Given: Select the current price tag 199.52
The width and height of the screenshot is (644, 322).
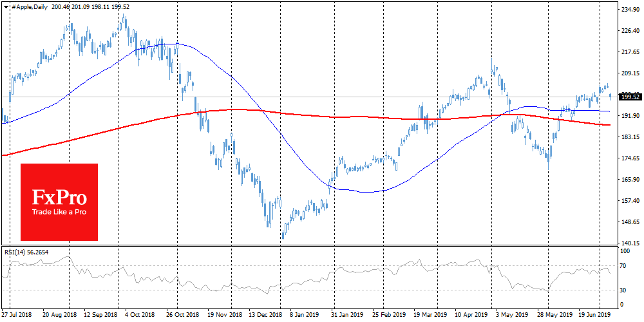Looking at the screenshot, I should click(x=629, y=97).
